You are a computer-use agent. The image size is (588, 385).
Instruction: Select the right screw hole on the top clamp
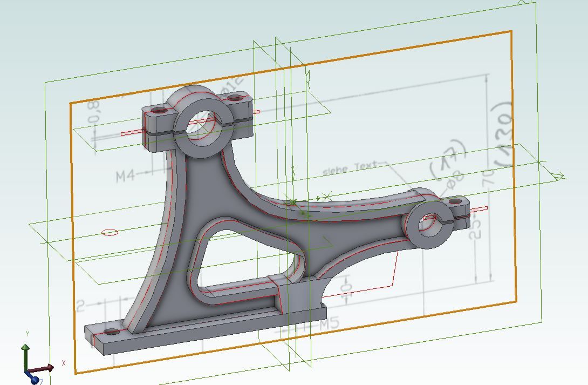(x=235, y=98)
